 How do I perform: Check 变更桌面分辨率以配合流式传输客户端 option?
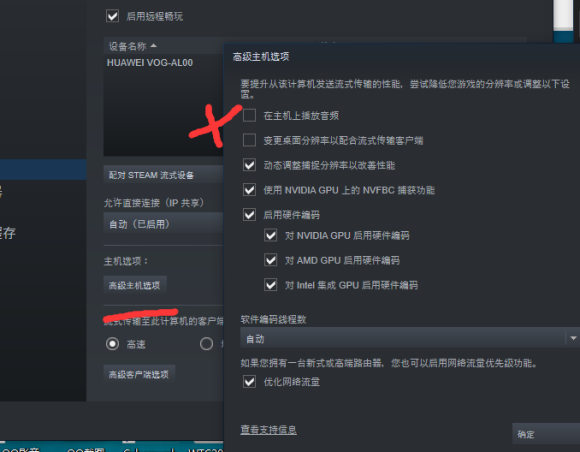249,140
